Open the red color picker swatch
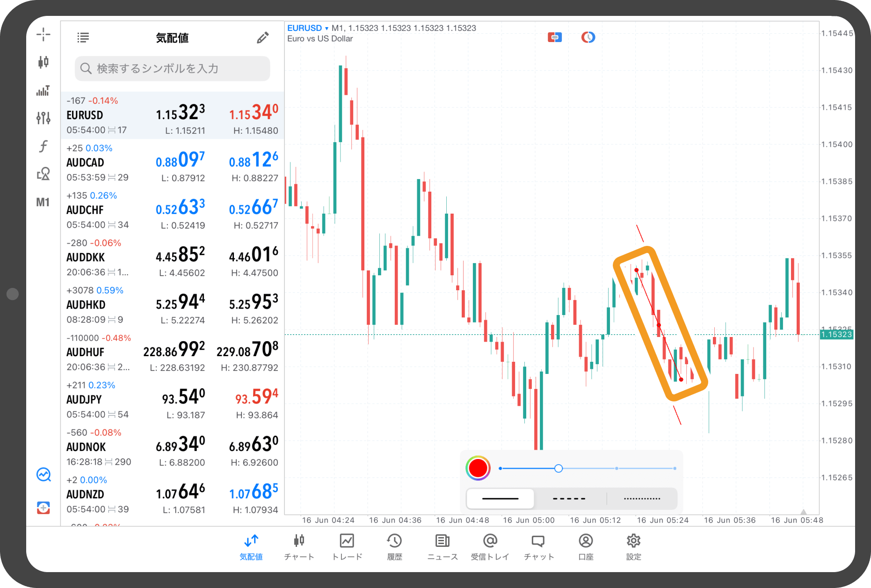 pyautogui.click(x=478, y=468)
